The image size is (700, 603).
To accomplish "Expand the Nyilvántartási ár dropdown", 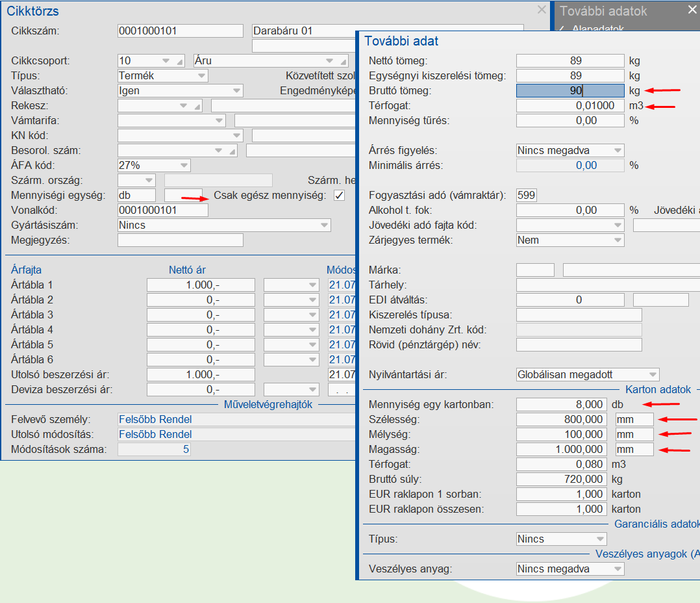I will pos(652,375).
